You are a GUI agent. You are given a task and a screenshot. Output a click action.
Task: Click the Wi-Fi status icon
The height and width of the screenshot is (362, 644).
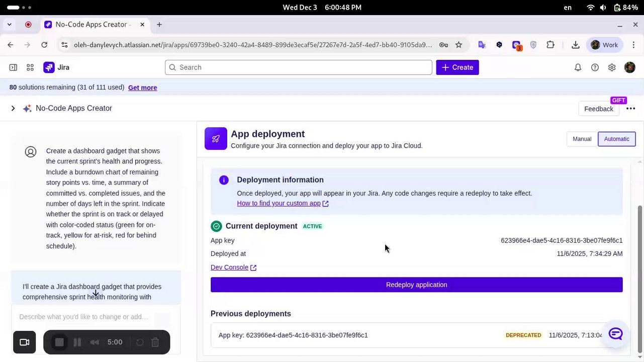pyautogui.click(x=591, y=8)
